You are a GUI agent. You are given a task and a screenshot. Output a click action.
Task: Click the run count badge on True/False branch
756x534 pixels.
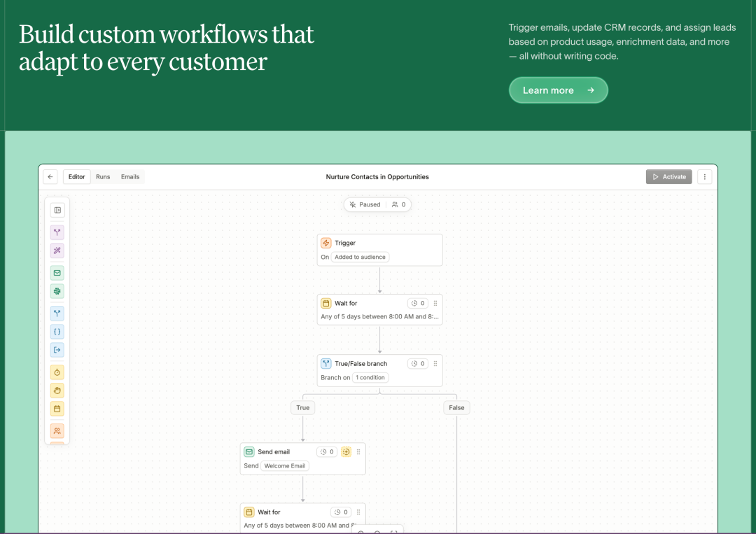click(x=418, y=363)
